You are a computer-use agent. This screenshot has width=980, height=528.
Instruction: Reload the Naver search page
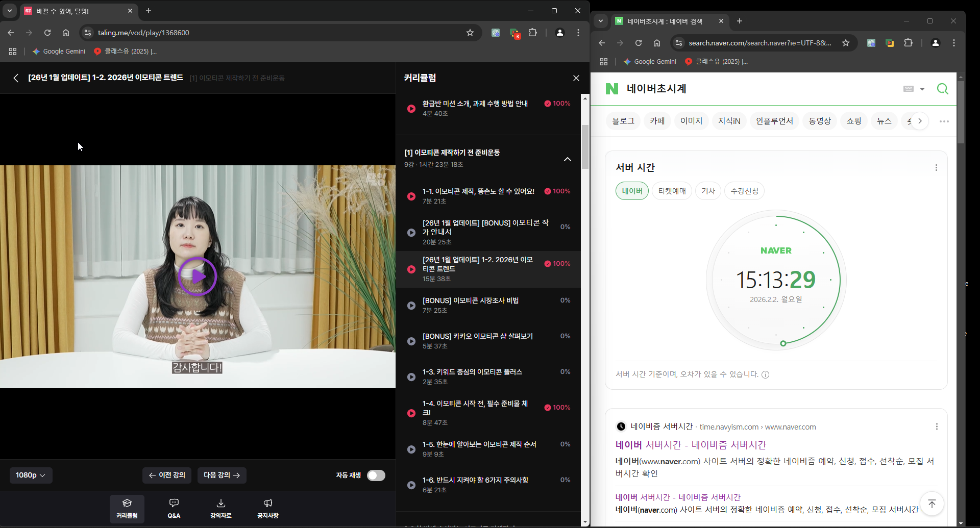(639, 43)
